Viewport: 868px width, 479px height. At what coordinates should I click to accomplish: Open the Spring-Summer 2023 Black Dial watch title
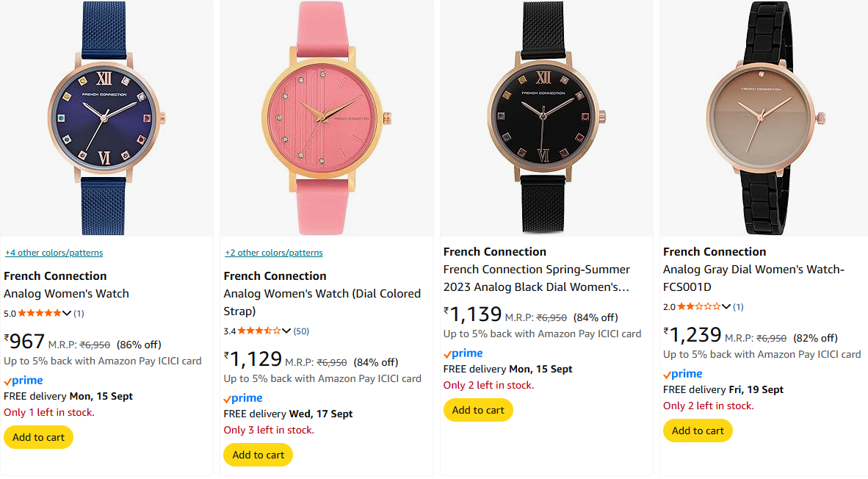tap(537, 278)
